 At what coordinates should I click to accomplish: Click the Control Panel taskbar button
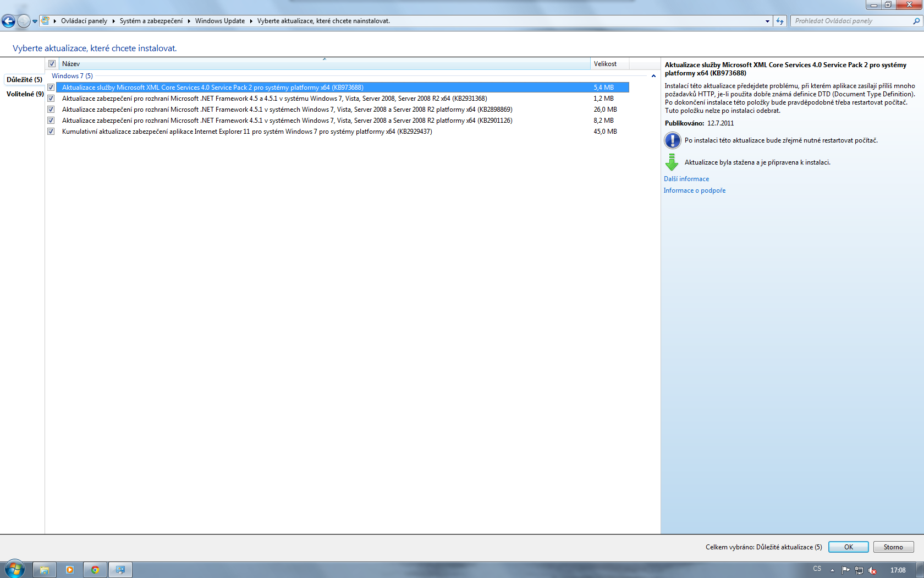[x=120, y=570]
